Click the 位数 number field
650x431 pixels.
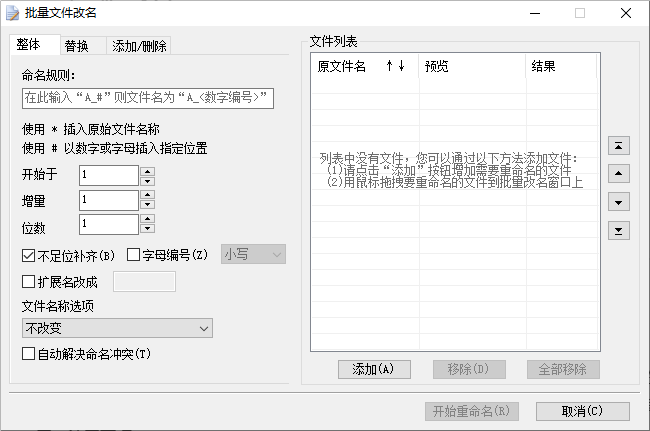tap(109, 224)
